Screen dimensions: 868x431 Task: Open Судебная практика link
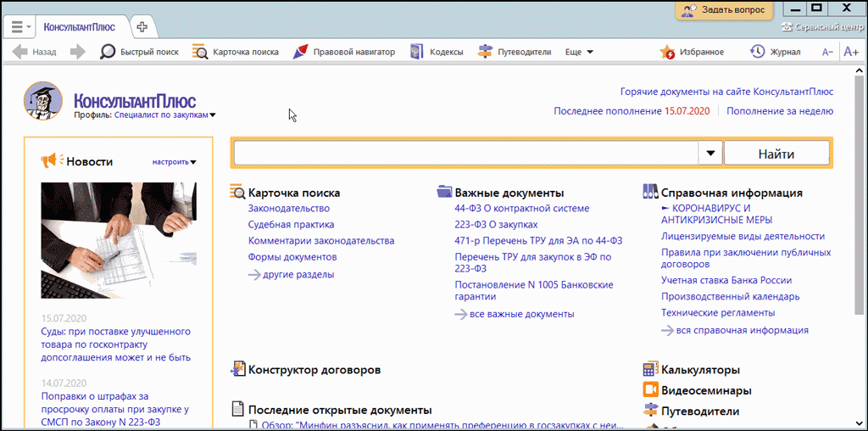(x=292, y=224)
